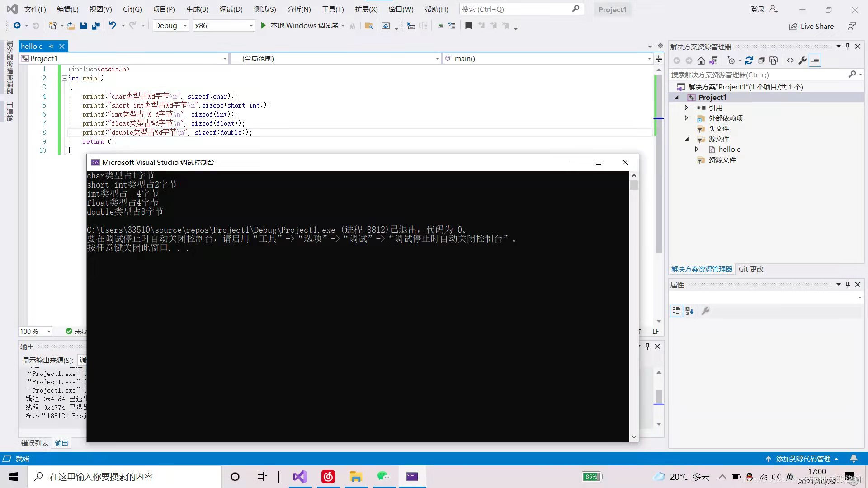Click Home icon in Solution Explorer

tap(701, 61)
